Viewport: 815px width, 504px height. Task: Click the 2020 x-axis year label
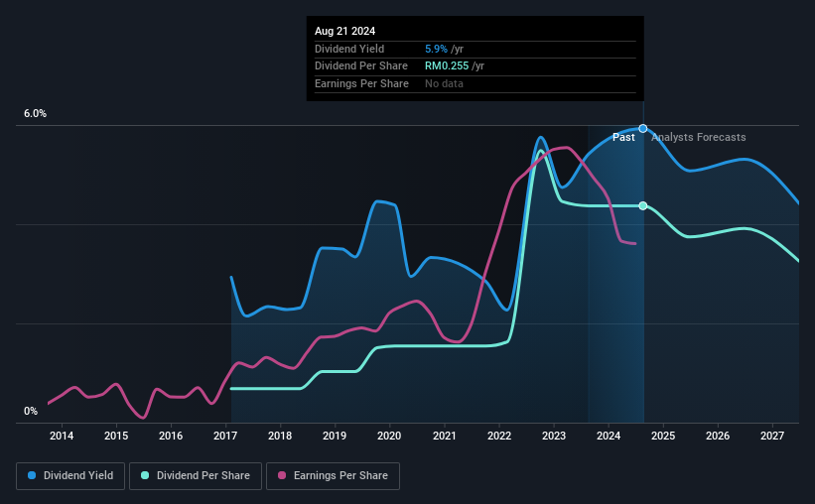point(389,436)
